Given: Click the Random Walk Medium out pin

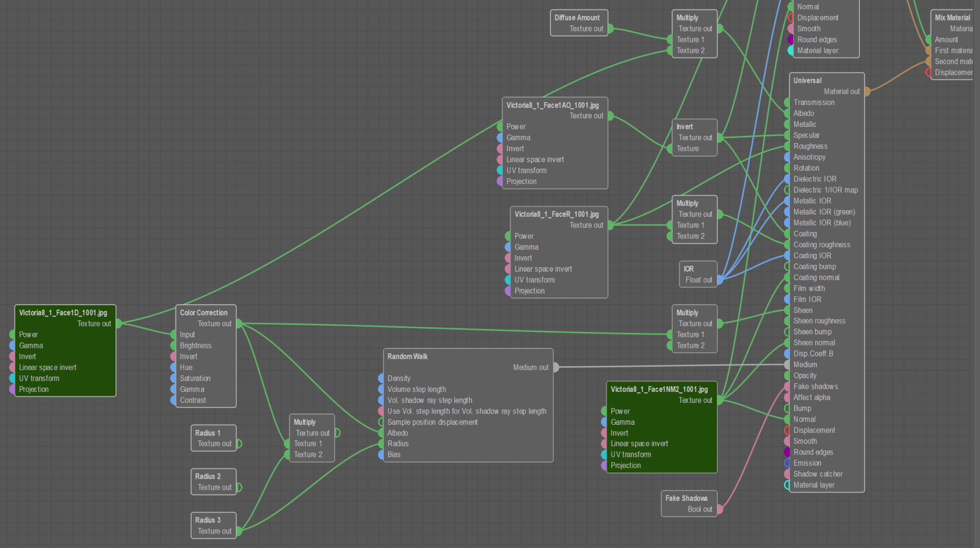Looking at the screenshot, I should coord(556,367).
